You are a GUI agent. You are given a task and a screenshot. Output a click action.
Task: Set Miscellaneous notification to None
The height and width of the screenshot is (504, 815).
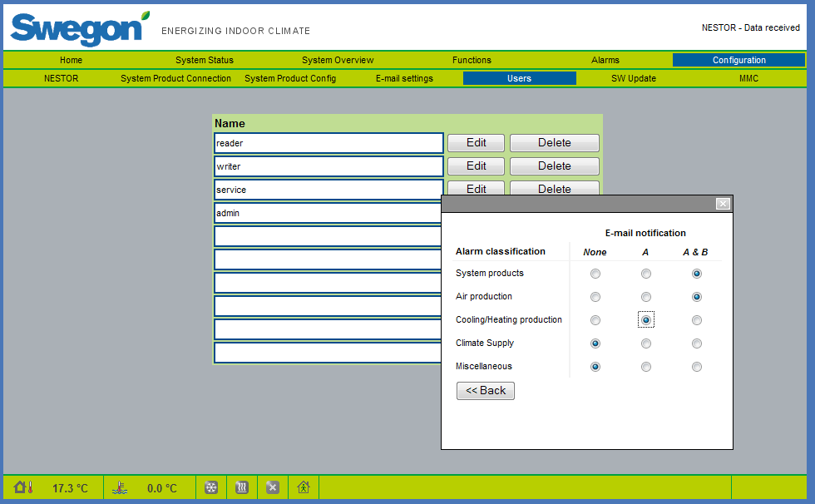[595, 367]
